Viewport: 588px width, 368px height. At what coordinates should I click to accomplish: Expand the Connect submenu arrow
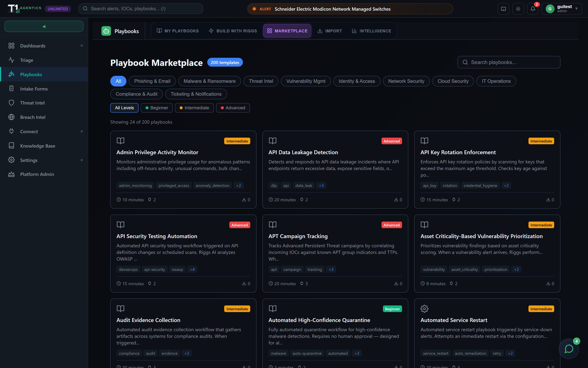82,131
